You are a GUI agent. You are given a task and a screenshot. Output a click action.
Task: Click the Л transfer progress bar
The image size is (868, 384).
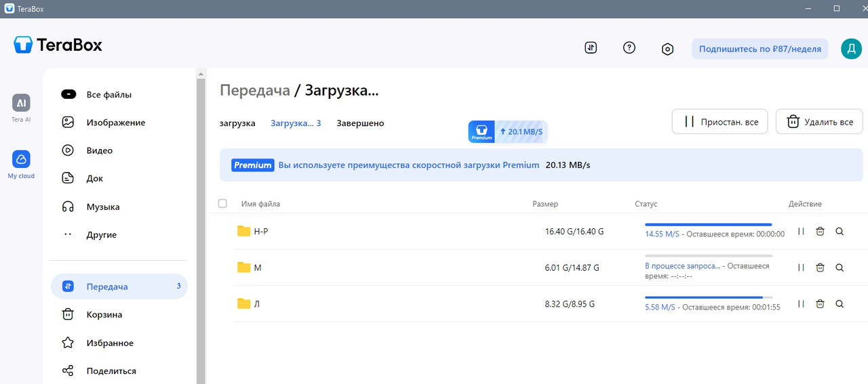click(x=709, y=297)
